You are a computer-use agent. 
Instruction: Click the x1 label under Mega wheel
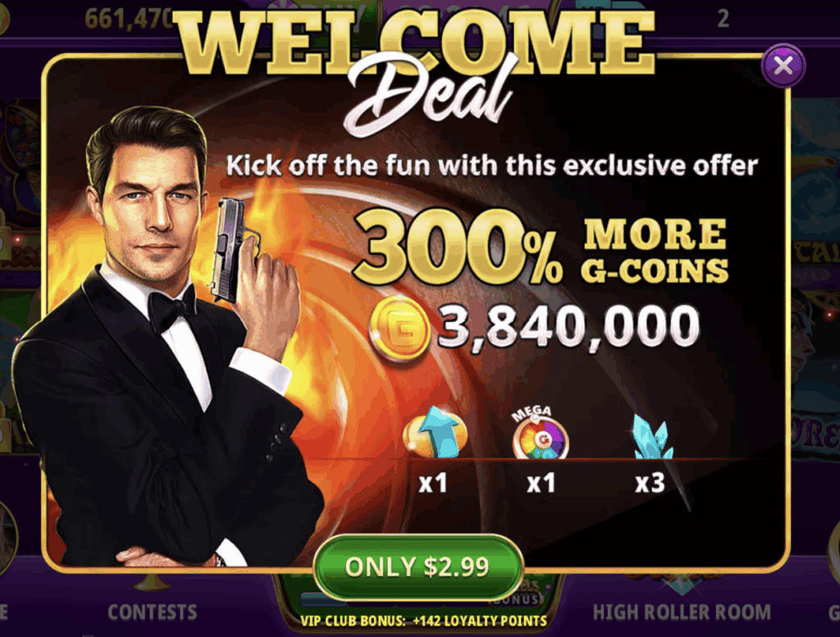(x=541, y=484)
